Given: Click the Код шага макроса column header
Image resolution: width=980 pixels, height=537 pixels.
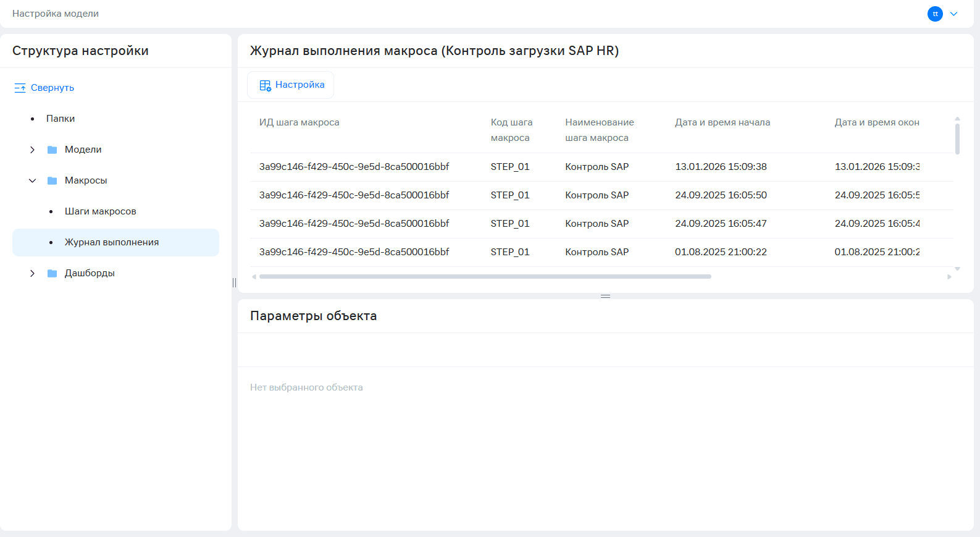Looking at the screenshot, I should (x=511, y=130).
